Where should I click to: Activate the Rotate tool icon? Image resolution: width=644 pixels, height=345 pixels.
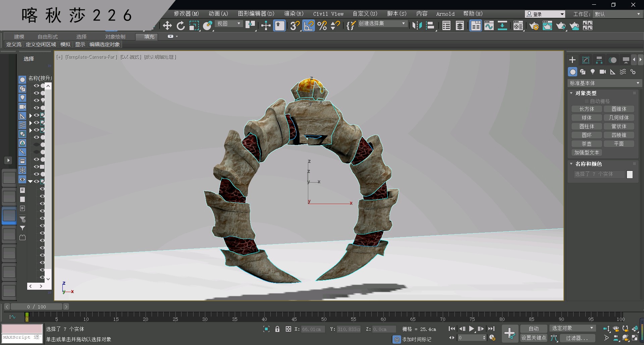point(181,26)
